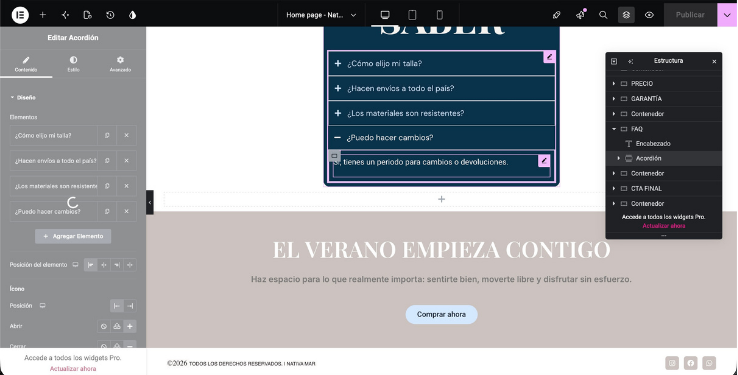Viewport: 738px width, 375px height.
Task: Open the theme style droplet icon
Action: (132, 15)
